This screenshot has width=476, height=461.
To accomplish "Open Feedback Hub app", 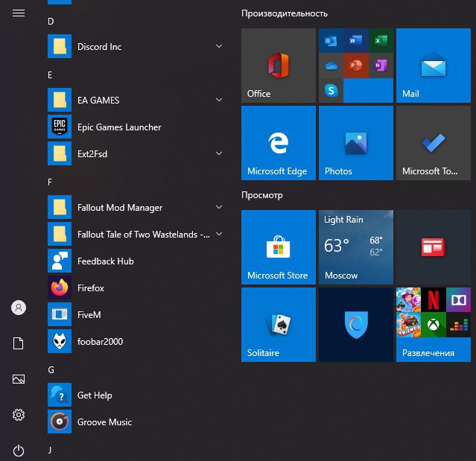I will tap(136, 261).
